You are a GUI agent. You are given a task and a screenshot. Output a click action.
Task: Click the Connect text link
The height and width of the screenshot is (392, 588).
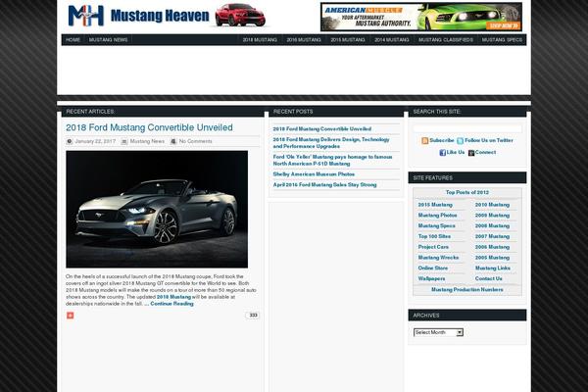click(x=485, y=152)
